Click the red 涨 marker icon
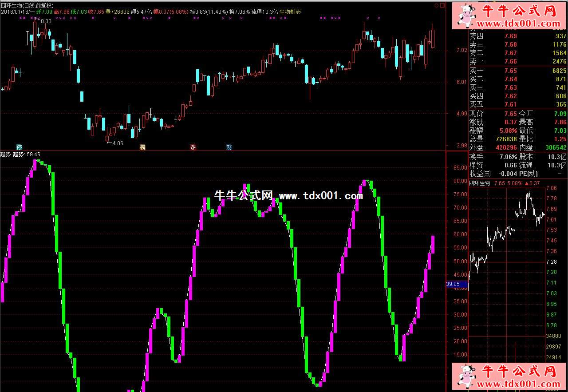 [x=193, y=147]
